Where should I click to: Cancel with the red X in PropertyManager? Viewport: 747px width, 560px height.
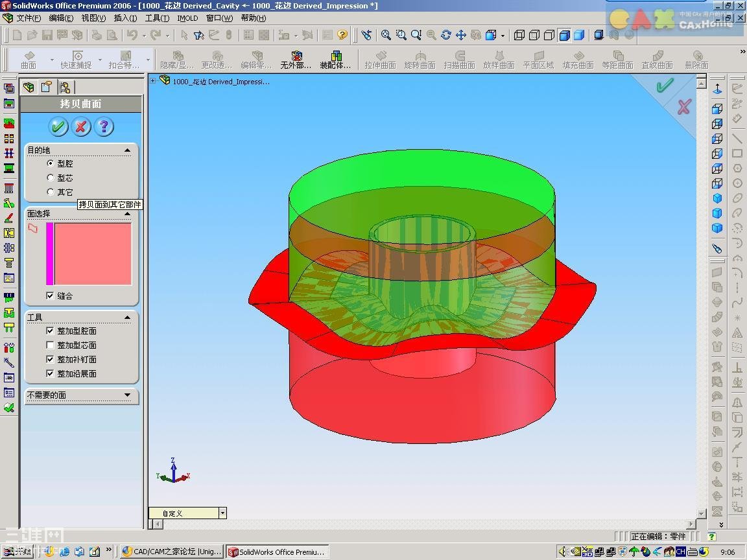pos(81,126)
